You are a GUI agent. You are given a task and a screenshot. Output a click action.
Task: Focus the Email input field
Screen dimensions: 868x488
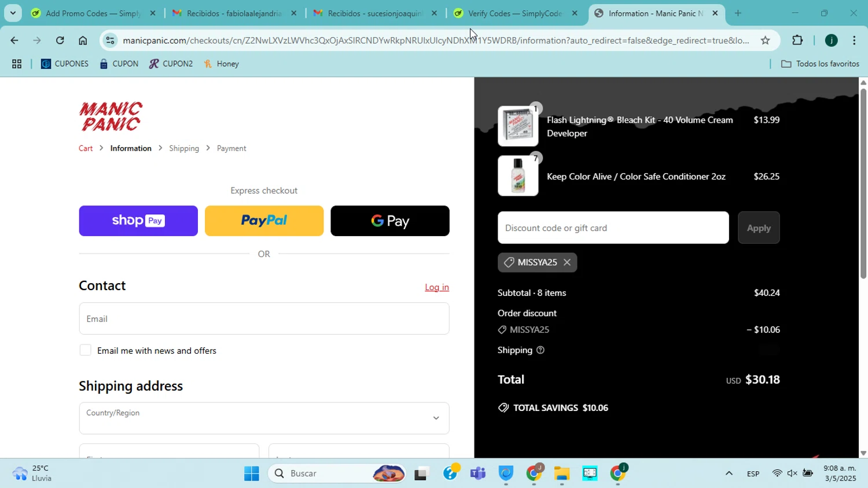(264, 318)
